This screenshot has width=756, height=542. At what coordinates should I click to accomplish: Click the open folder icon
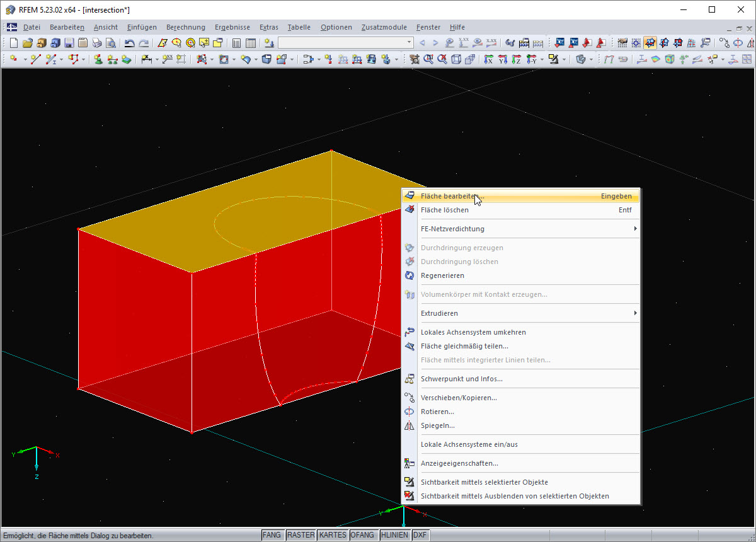point(27,43)
